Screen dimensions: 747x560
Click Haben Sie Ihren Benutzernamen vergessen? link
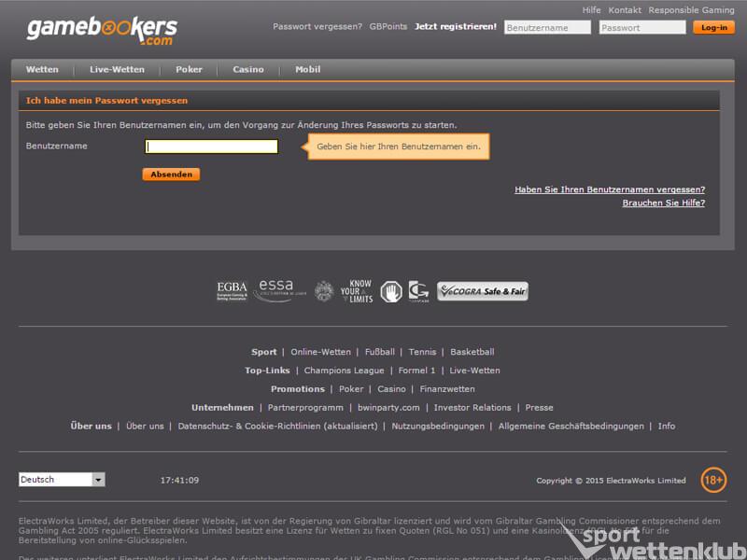pyautogui.click(x=610, y=189)
